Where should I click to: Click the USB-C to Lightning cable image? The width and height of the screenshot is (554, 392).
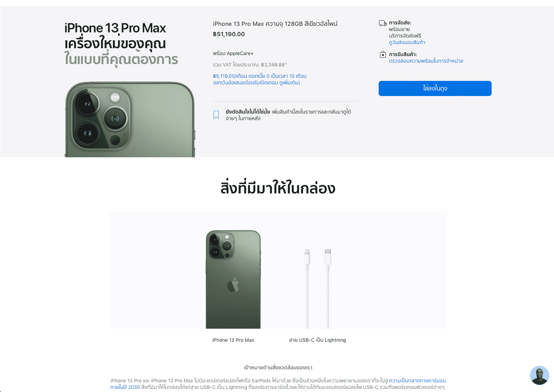(317, 288)
